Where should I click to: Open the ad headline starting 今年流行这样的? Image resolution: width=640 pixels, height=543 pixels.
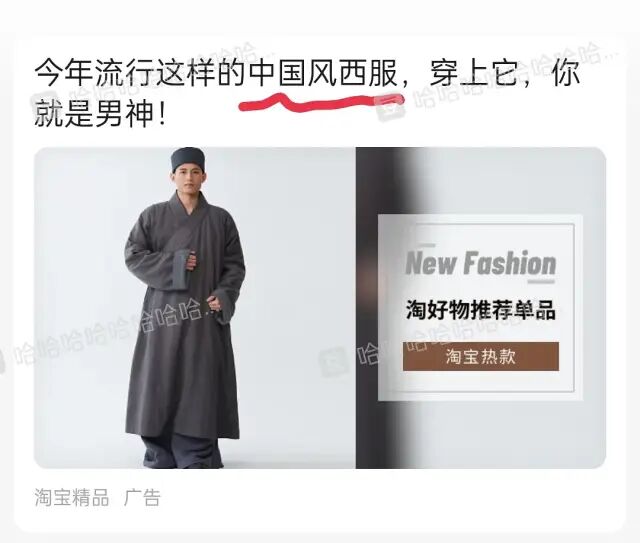tap(307, 93)
